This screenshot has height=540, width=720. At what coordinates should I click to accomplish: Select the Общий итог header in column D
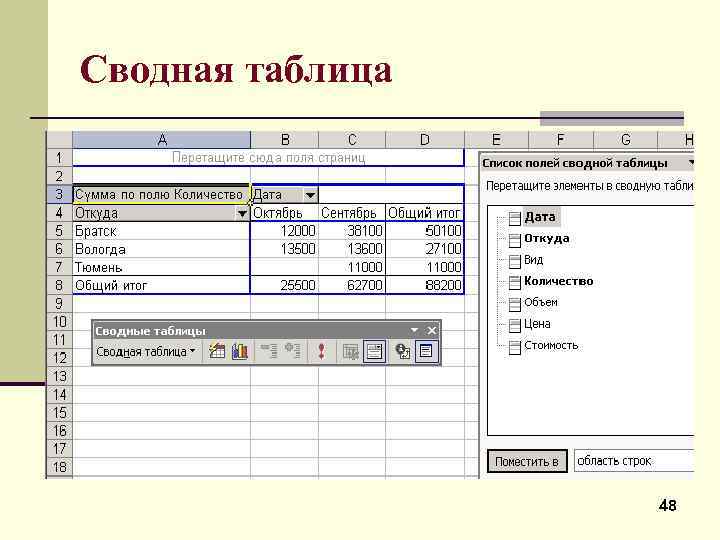pyautogui.click(x=425, y=213)
